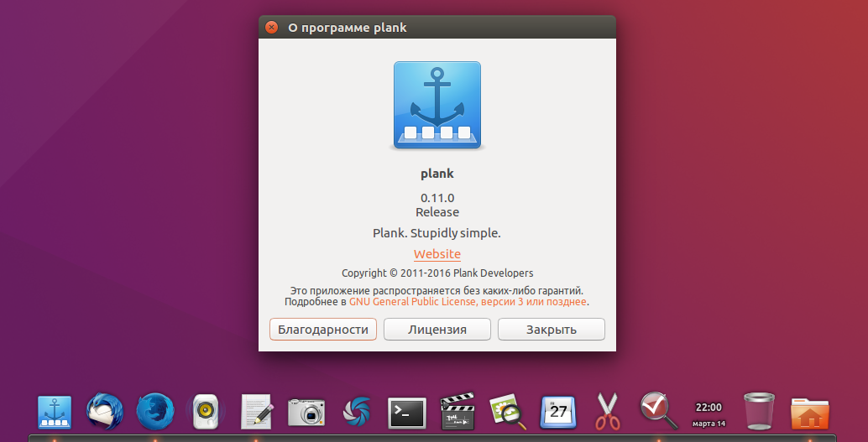Click the 'Plank. Stupidly simple.' text

coord(437,233)
